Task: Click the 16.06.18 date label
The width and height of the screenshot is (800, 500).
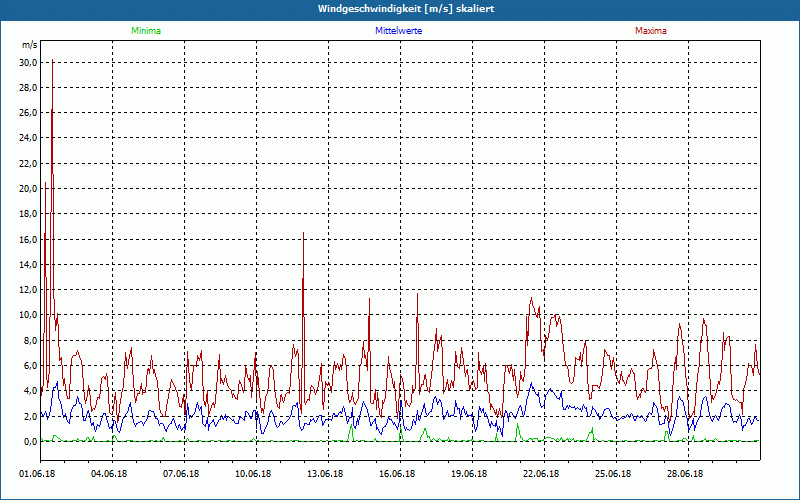Action: (397, 474)
